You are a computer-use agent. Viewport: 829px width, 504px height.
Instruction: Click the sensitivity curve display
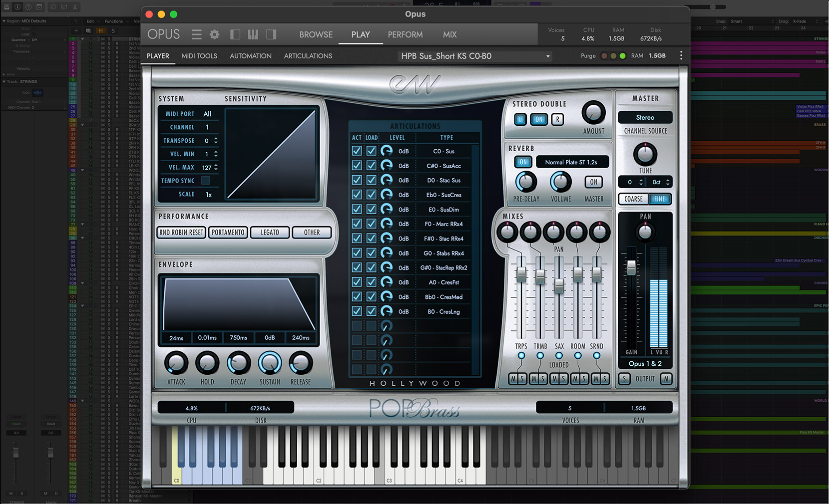pos(272,155)
